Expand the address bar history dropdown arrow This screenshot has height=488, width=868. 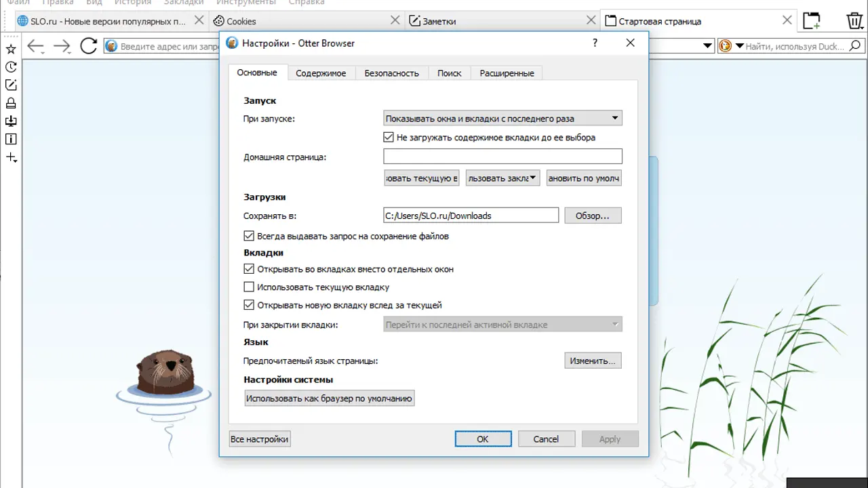tap(708, 46)
